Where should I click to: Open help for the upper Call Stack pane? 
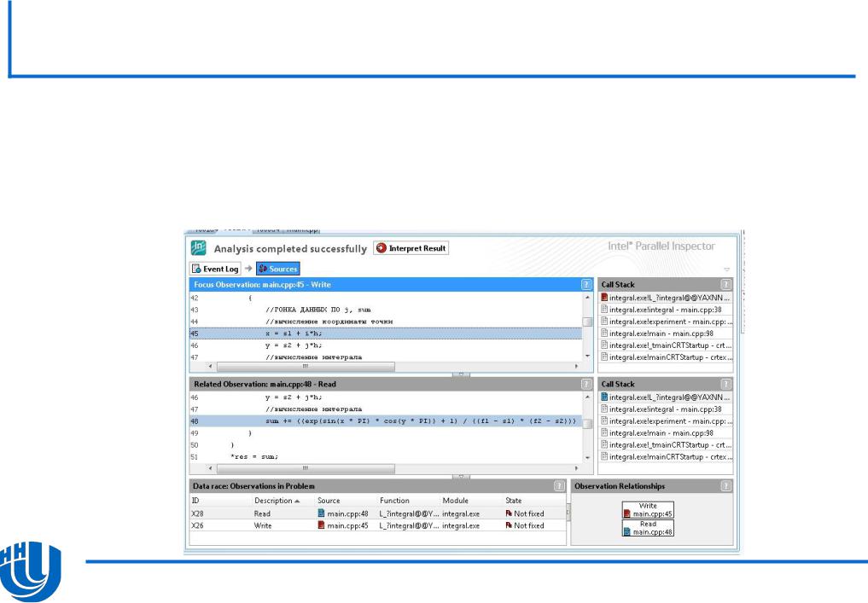click(x=725, y=284)
